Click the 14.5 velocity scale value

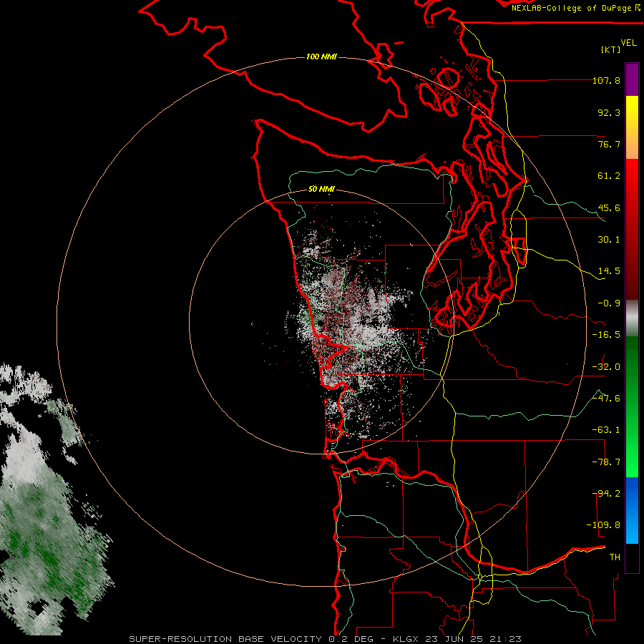pos(609,271)
